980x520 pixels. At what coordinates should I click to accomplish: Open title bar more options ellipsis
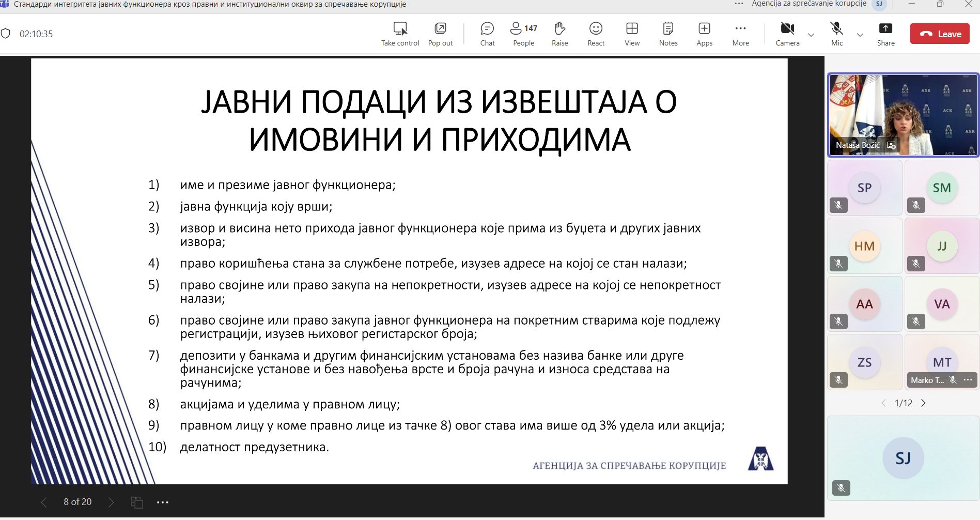(x=739, y=4)
